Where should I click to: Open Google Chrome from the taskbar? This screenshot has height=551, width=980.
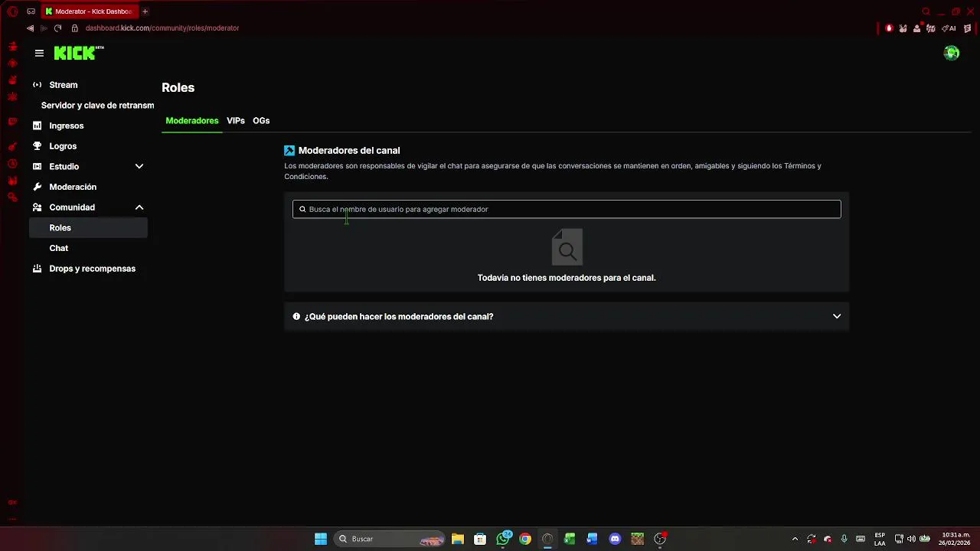click(x=525, y=539)
